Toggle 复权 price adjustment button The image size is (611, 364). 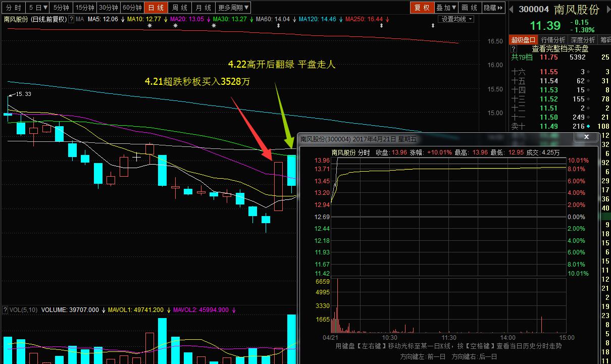(x=422, y=8)
